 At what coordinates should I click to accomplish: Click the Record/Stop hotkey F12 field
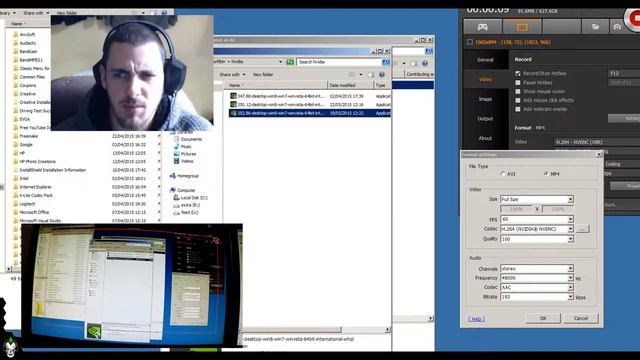pyautogui.click(x=624, y=73)
